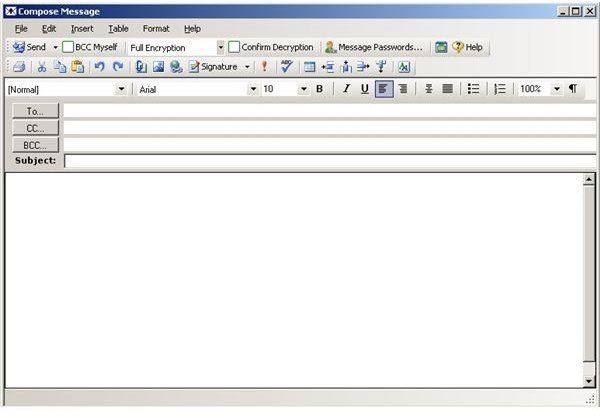
Task: Click in the message body area
Action: tap(294, 280)
